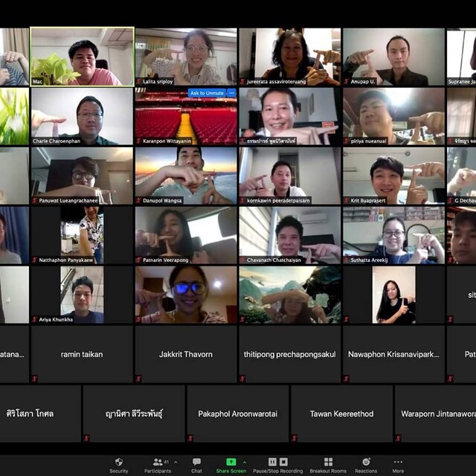Click muted mic icon on Waraporn Jintanawora tile

399,438
